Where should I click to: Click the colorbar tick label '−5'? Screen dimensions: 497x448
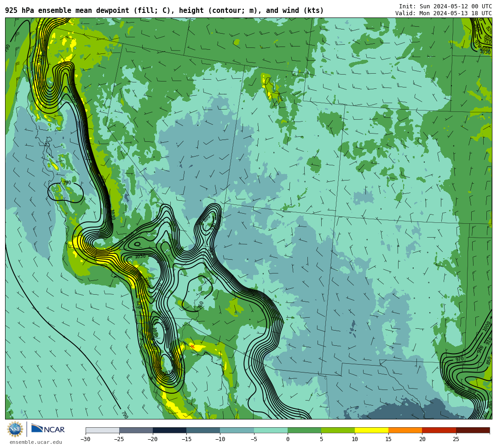[254, 439]
